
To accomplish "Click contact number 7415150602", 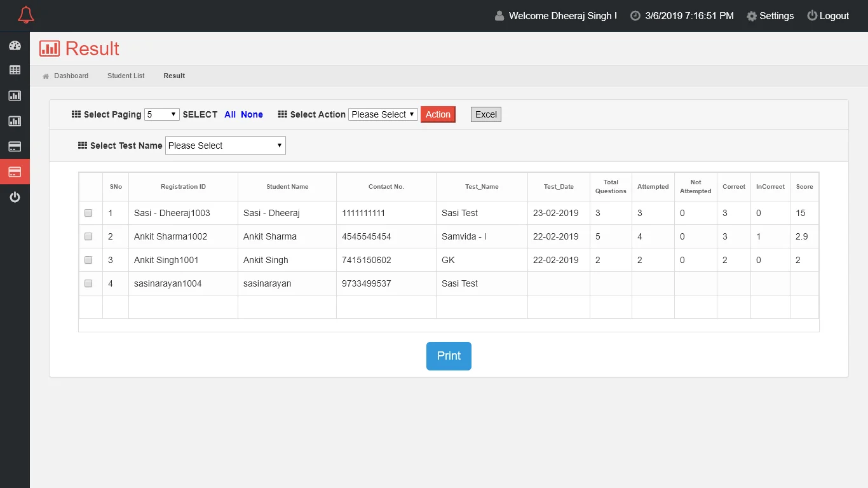I will pos(367,260).
